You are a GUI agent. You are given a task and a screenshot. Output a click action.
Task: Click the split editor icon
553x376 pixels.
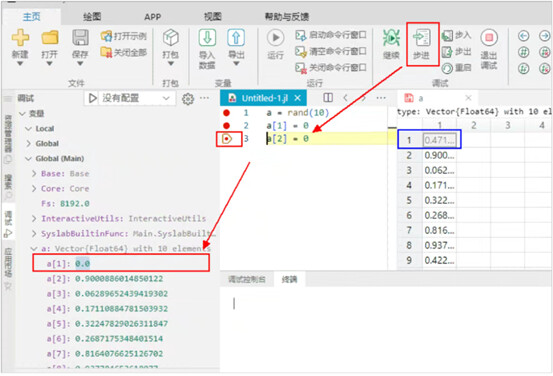328,98
